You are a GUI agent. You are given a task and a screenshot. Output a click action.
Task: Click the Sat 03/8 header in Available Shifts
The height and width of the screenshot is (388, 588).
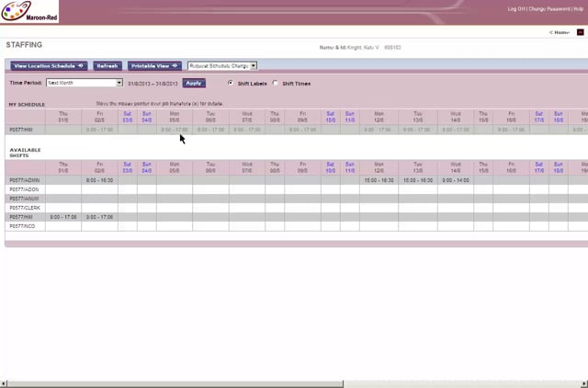[127, 167]
